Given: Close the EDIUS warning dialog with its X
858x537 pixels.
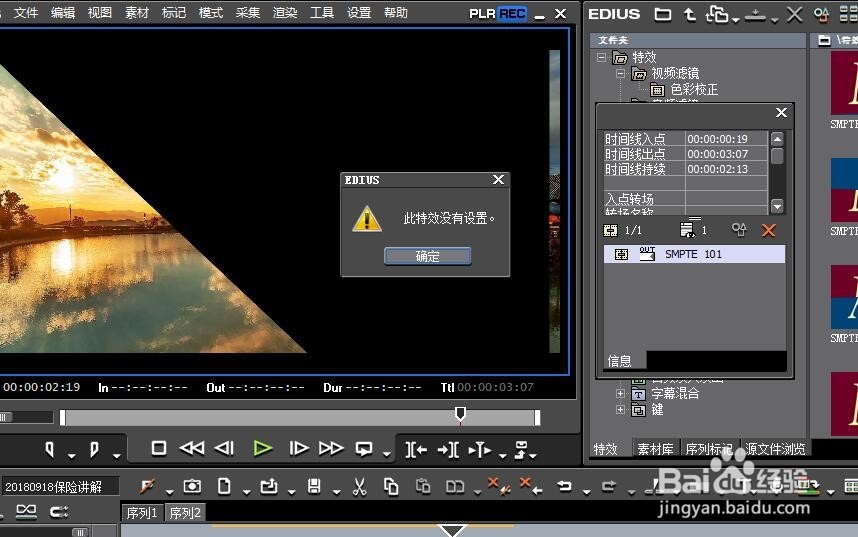Looking at the screenshot, I should (498, 180).
